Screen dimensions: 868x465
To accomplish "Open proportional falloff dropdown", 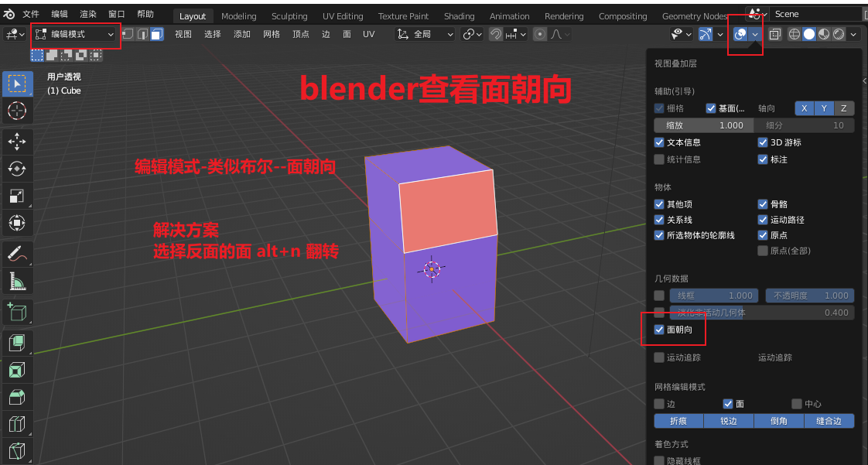I will [560, 34].
